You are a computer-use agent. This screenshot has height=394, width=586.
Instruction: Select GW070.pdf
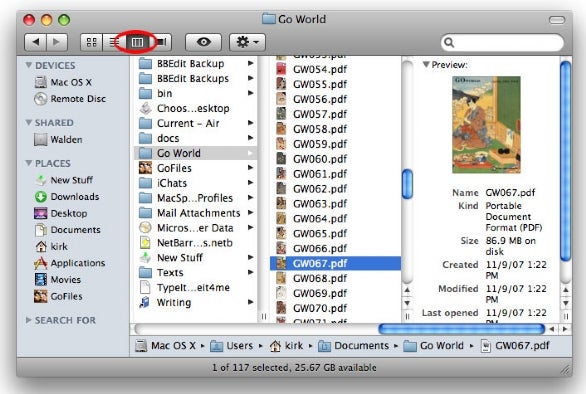coord(335,308)
